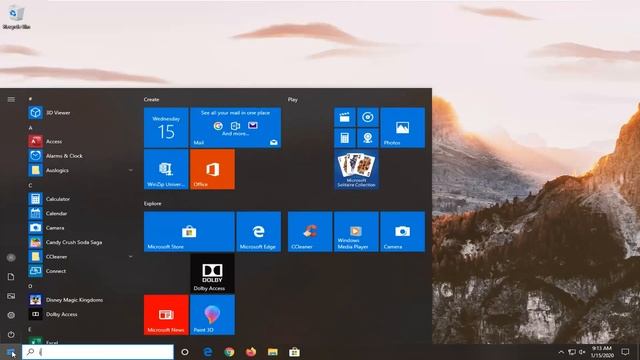Open the Camera tile
Viewport: 640px width, 360px height.
(x=402, y=231)
